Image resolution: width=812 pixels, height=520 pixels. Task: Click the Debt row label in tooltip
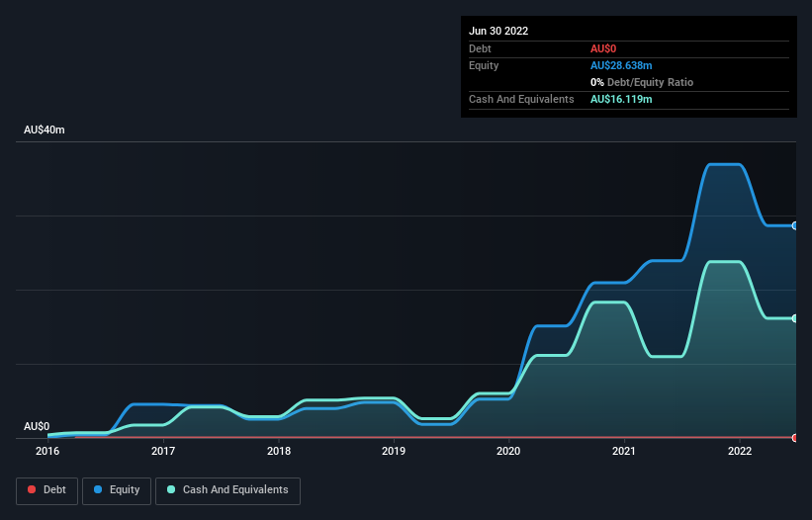pos(480,48)
